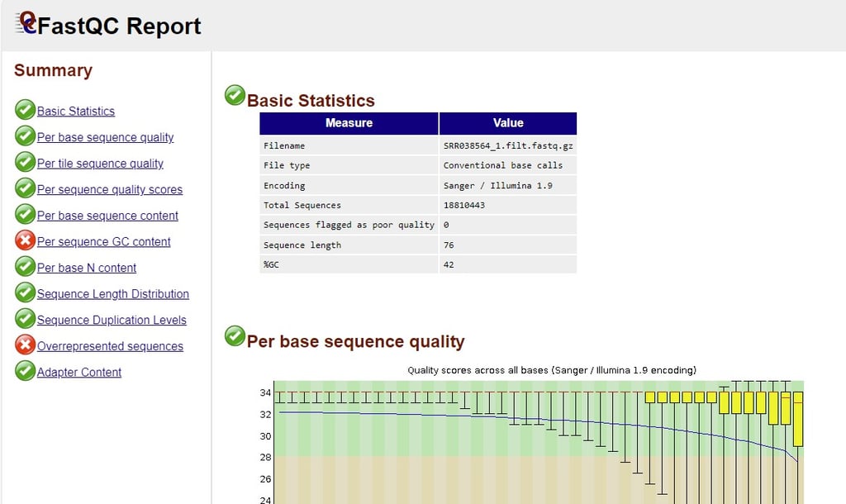Screen dimensions: 846x504
Task: Go to Overrepresented sequences link
Action: point(110,346)
